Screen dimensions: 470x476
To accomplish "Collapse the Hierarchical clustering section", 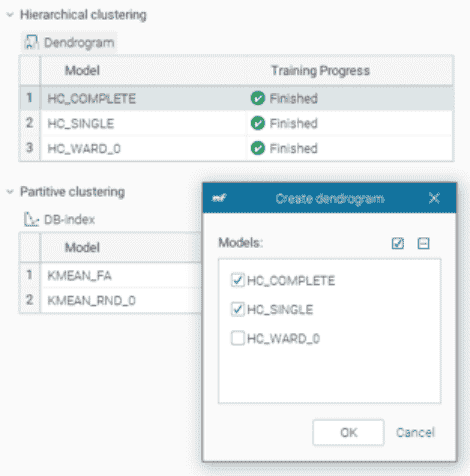I will click(10, 15).
